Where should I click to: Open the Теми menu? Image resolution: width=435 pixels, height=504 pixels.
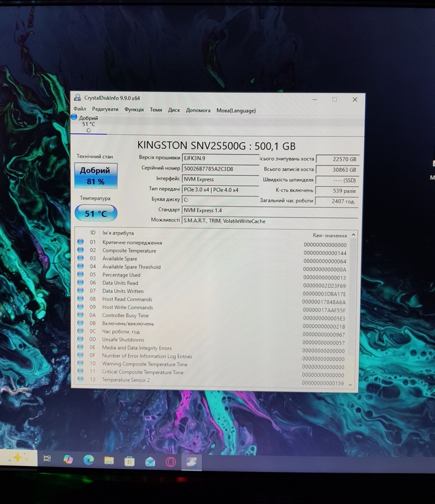[156, 110]
